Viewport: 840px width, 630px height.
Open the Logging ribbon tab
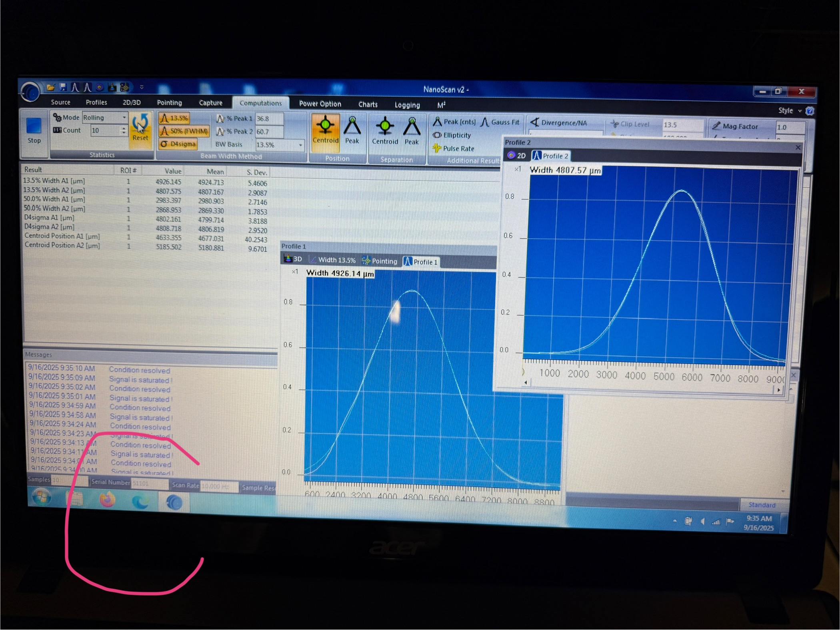(407, 105)
